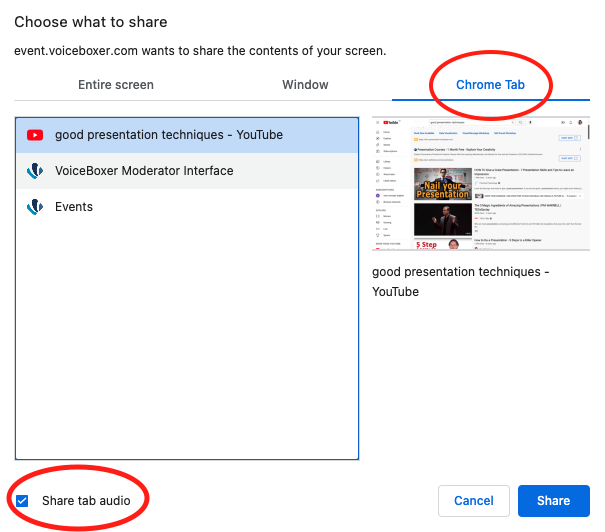Click the search box inside the preview image
This screenshot has width=605, height=532.
[471, 122]
